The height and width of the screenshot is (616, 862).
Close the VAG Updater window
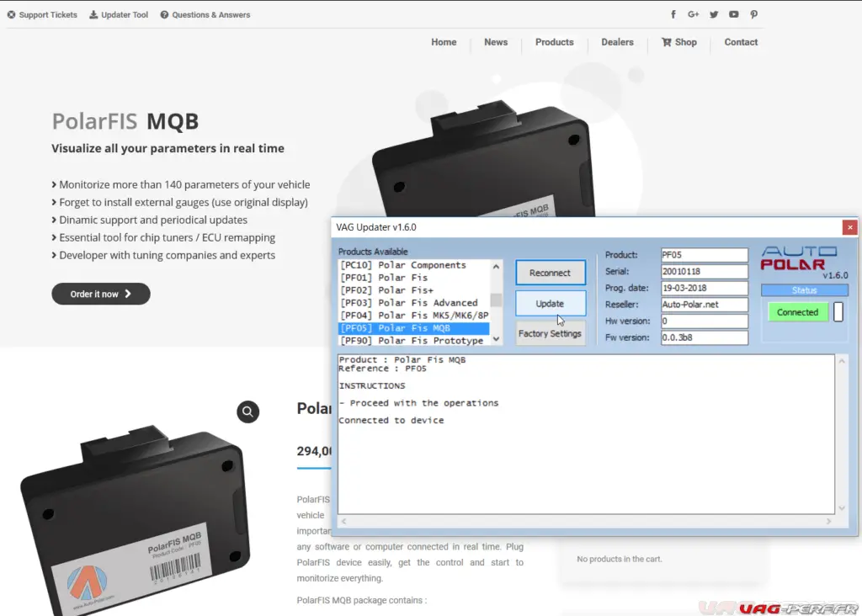click(x=850, y=227)
